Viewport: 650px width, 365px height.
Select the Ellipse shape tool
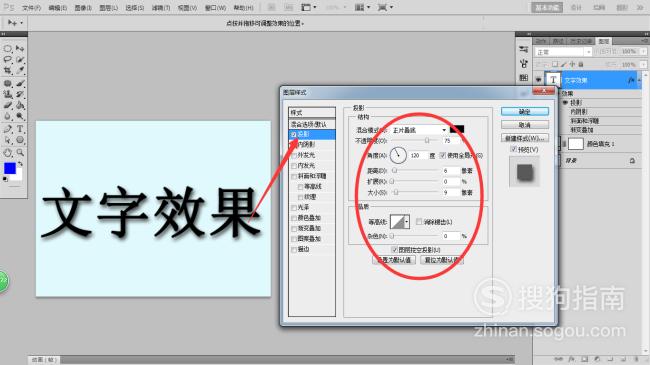pos(20,140)
